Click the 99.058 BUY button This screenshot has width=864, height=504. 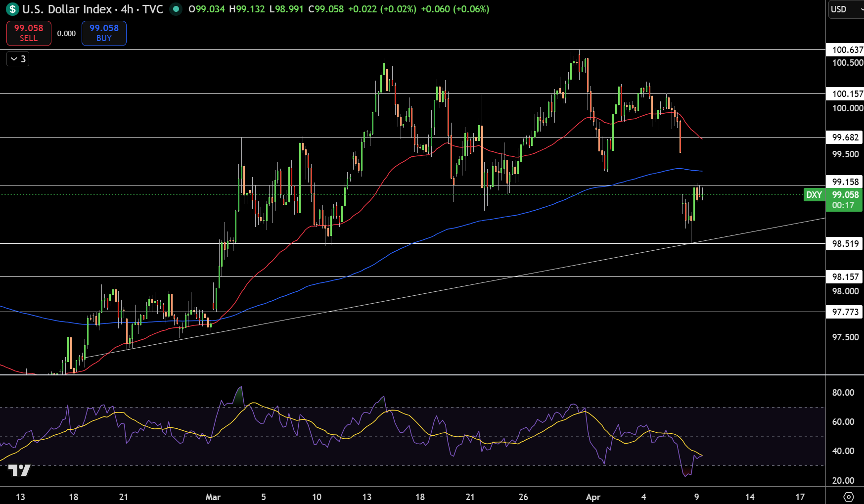[104, 33]
